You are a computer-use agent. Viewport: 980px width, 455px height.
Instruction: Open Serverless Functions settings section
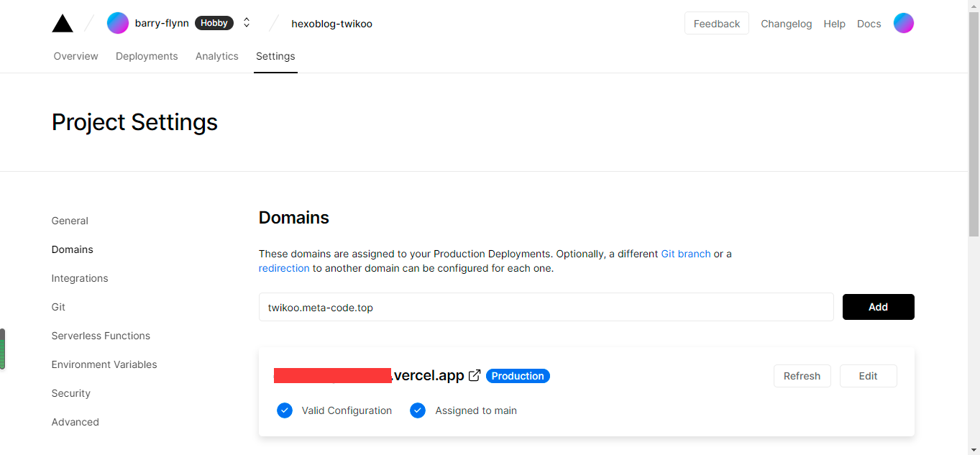pyautogui.click(x=101, y=336)
